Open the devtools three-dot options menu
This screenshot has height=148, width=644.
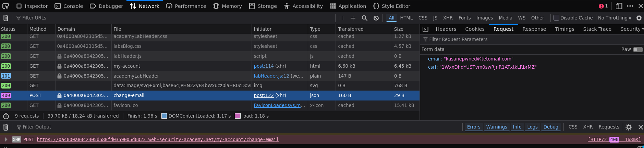point(630,6)
